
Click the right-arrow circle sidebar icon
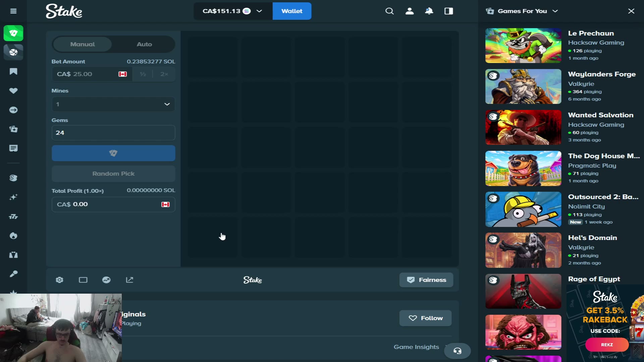point(13,110)
